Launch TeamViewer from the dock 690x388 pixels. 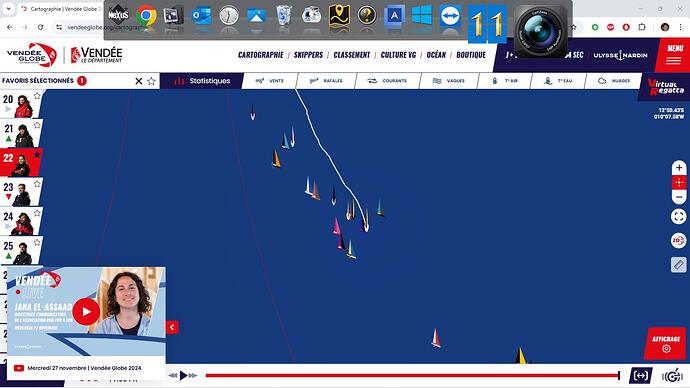450,16
